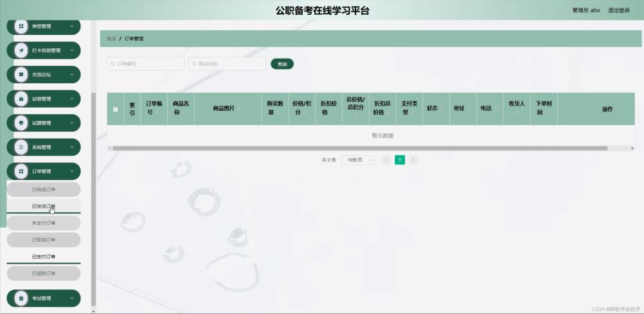Click sort arrows on 商品图片 column

pos(239,109)
